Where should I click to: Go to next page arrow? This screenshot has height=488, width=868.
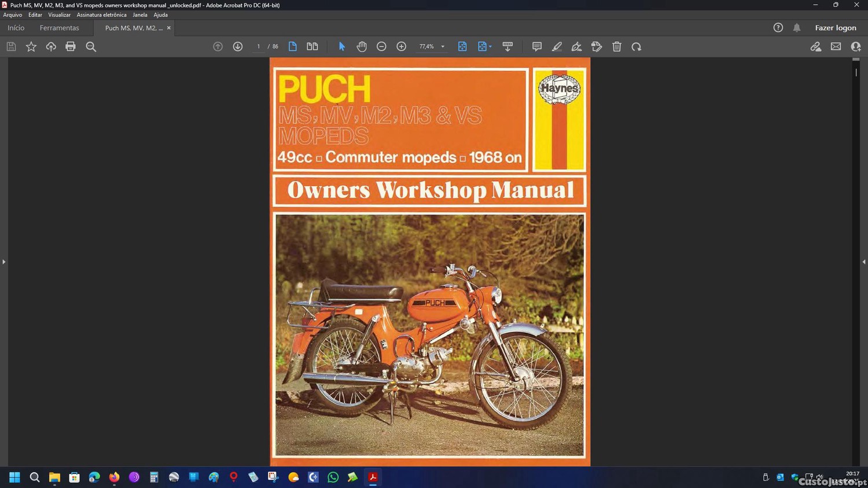tap(238, 47)
